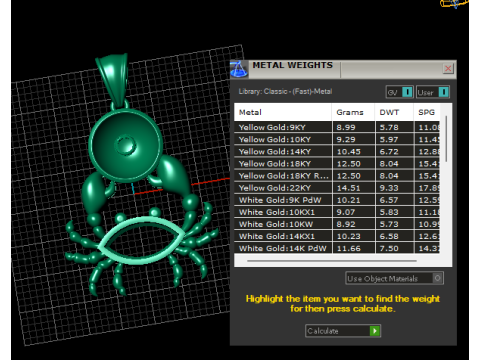The height and width of the screenshot is (360, 480).
Task: Select the White Gold:14K PdW row
Action: pyautogui.click(x=337, y=248)
